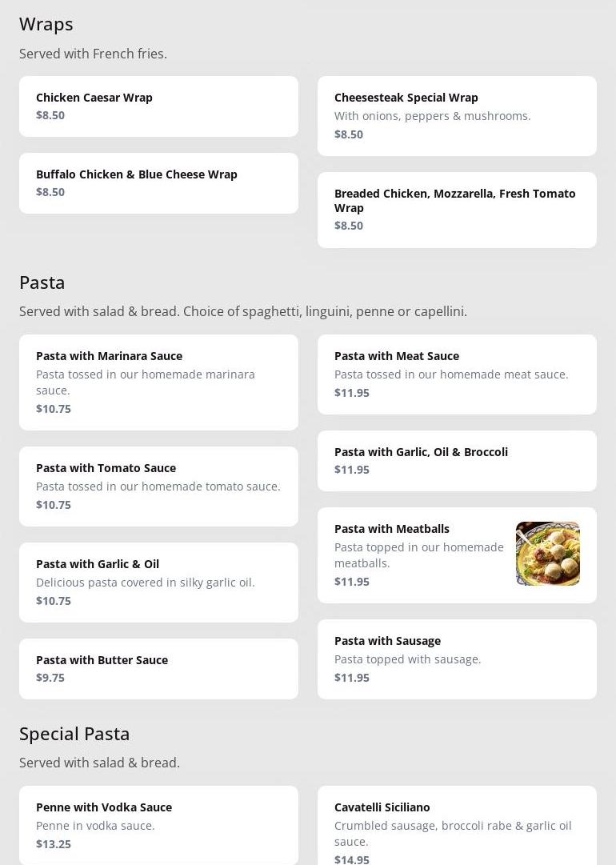Click the Wraps section heading
616x865 pixels.
46,24
